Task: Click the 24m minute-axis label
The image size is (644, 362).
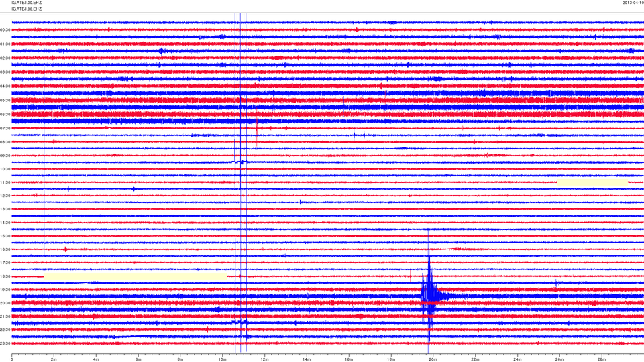Action: [517, 359]
